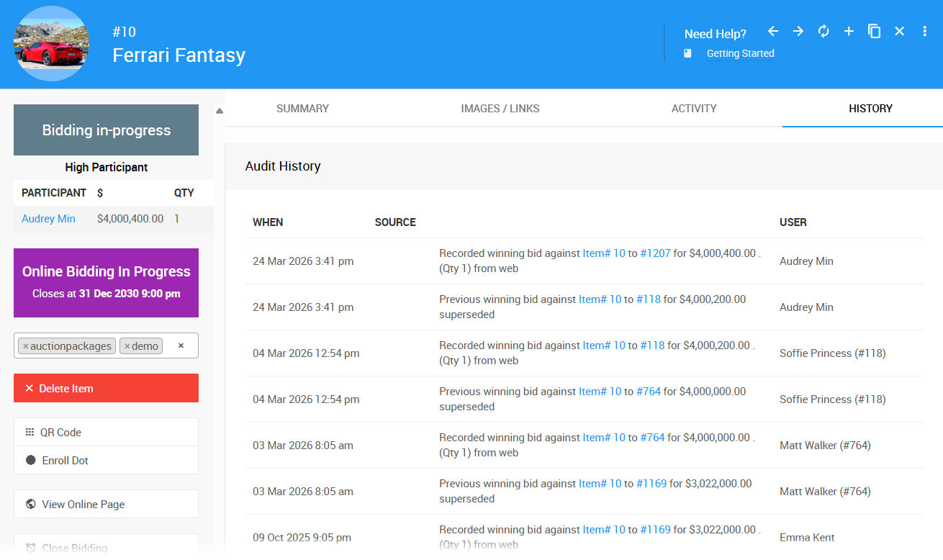Open the QR Code option
This screenshot has height=560, width=943.
click(106, 433)
